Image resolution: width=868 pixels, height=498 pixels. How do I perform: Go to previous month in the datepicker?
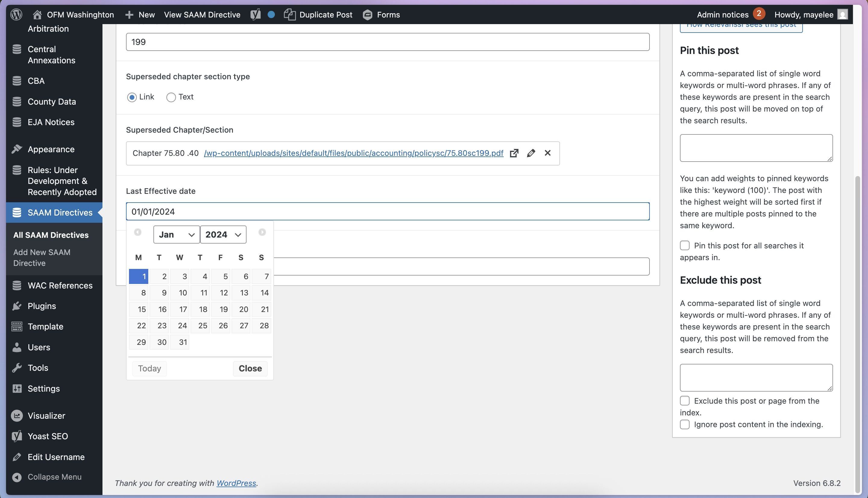pyautogui.click(x=138, y=232)
